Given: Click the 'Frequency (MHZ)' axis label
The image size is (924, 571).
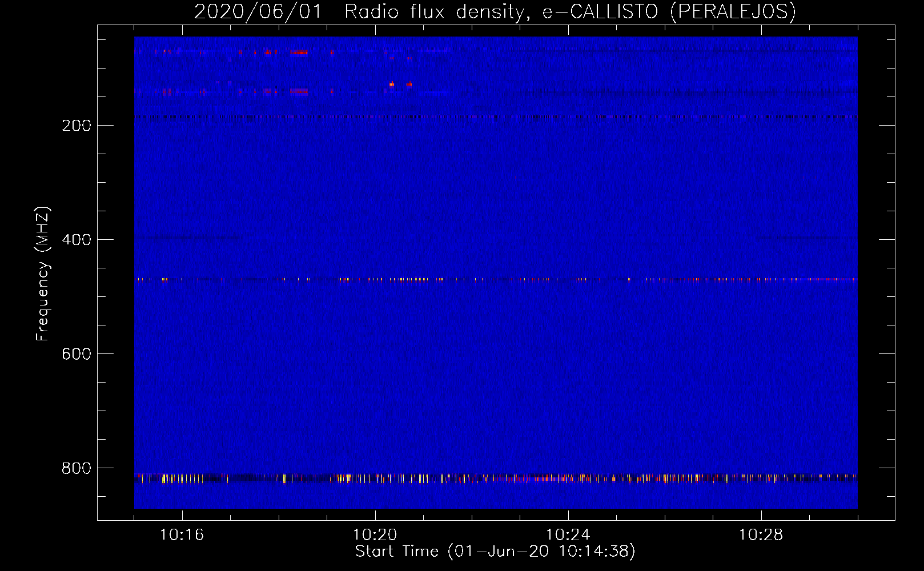Looking at the screenshot, I should click(x=43, y=274).
